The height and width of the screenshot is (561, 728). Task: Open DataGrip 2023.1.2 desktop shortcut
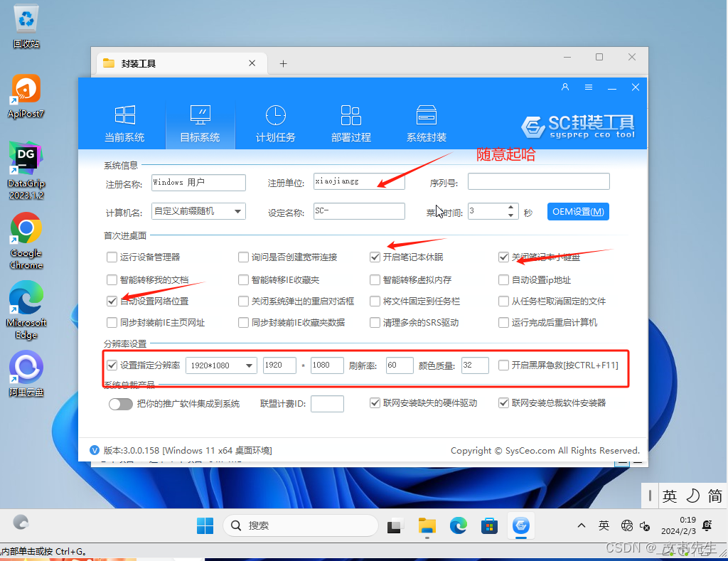pyautogui.click(x=26, y=171)
